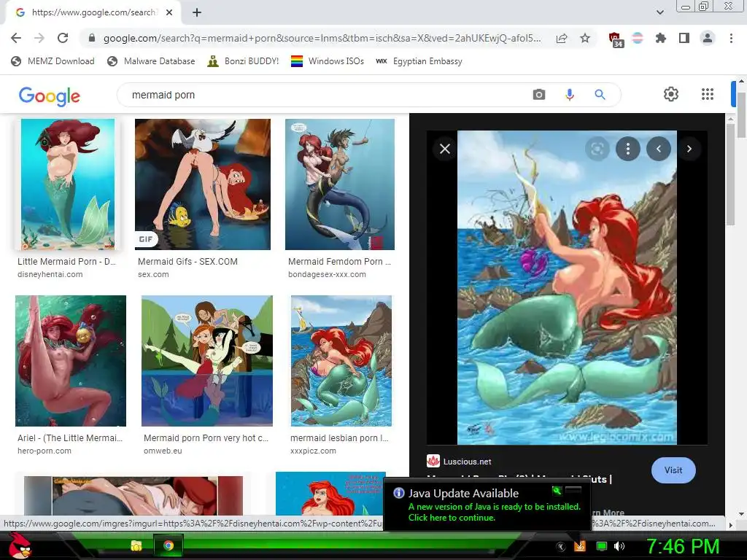This screenshot has width=747, height=560.
Task: View site information via the padlock icon
Action: pyautogui.click(x=92, y=38)
